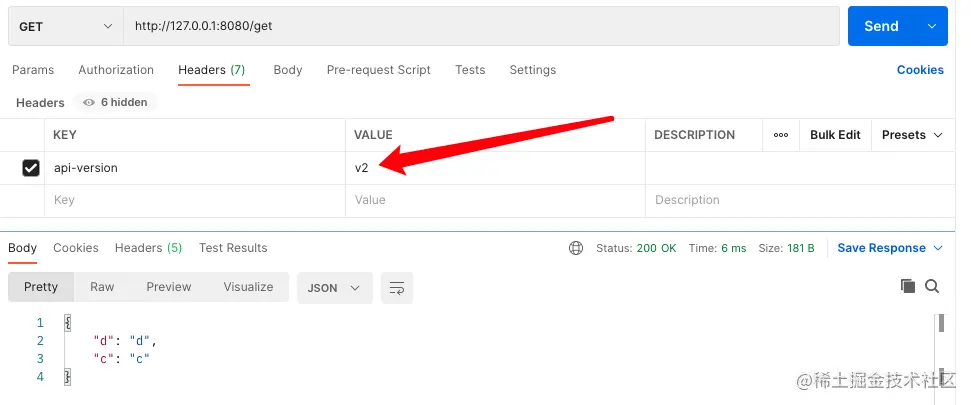Open the Visualize response view

(x=248, y=287)
